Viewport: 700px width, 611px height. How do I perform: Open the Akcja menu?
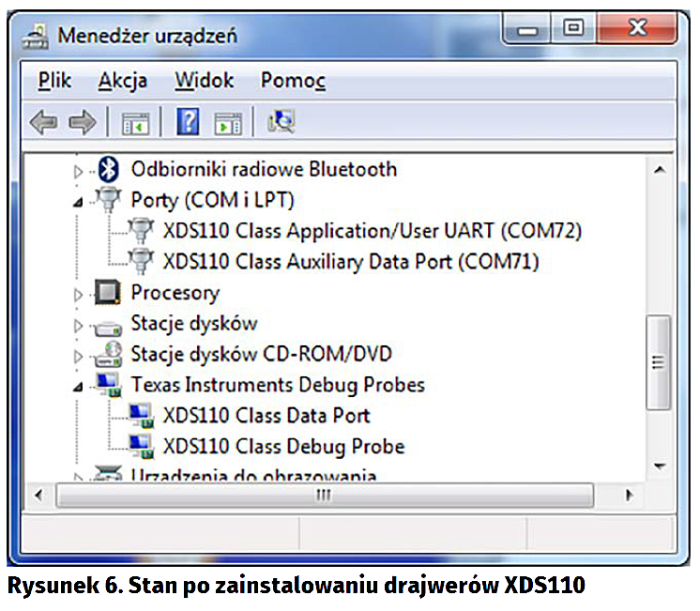coord(122,81)
